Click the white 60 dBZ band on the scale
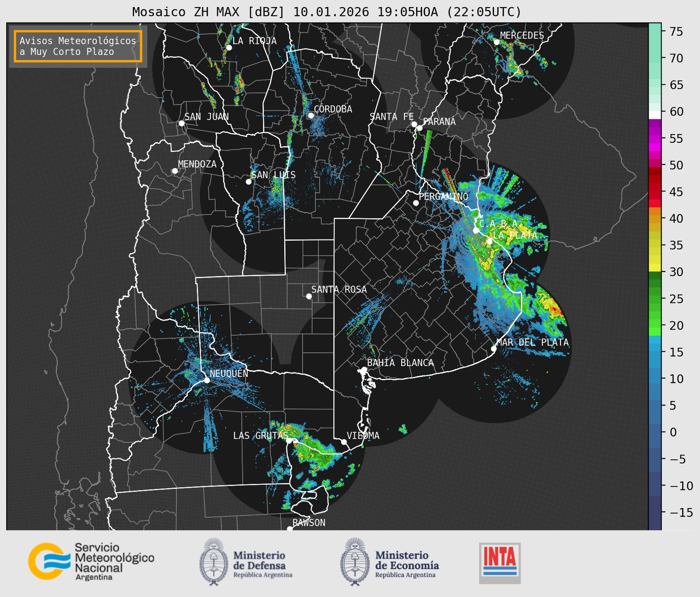The image size is (700, 597). (x=655, y=115)
